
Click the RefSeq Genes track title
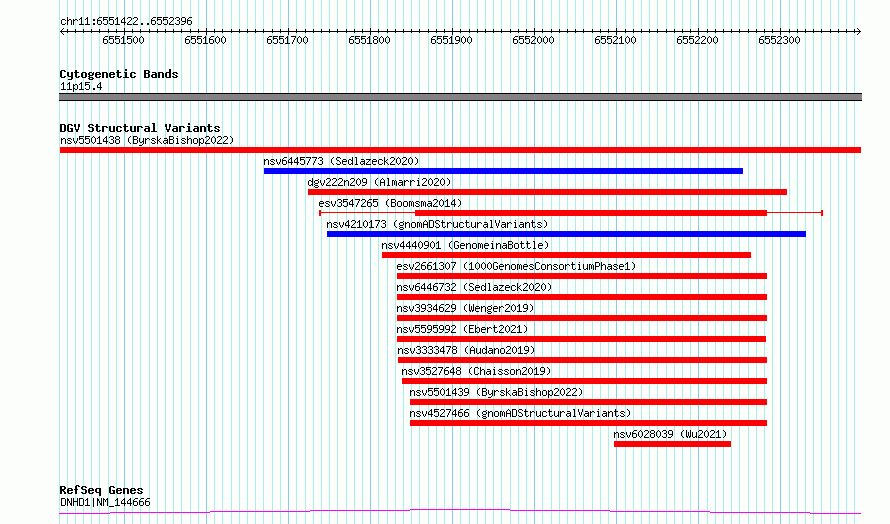101,490
